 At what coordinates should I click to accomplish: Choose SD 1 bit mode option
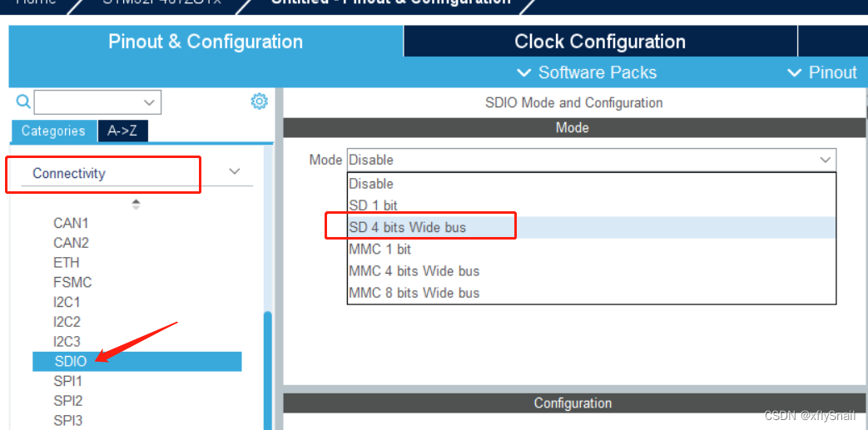coord(373,205)
